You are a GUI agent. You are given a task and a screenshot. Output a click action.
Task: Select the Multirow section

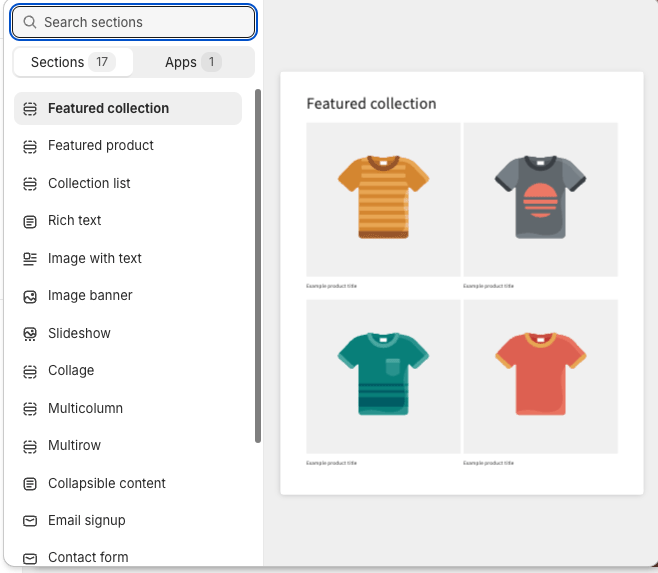(128, 445)
